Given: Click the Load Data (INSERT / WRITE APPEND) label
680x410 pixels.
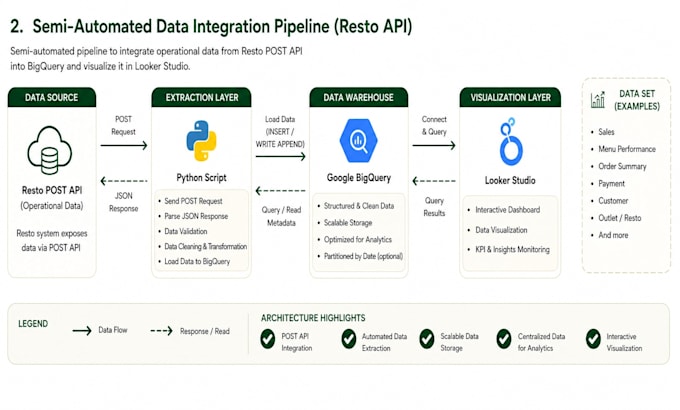Looking at the screenshot, I should point(280,131).
